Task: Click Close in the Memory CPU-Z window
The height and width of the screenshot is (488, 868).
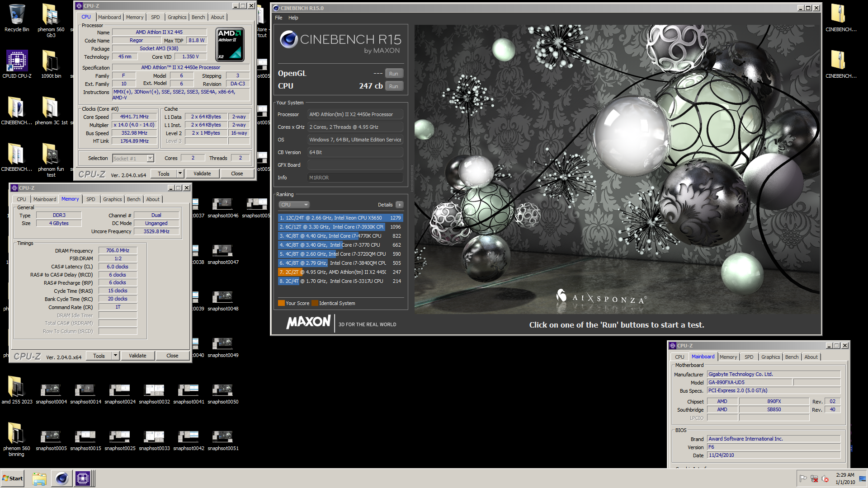Action: pos(172,356)
